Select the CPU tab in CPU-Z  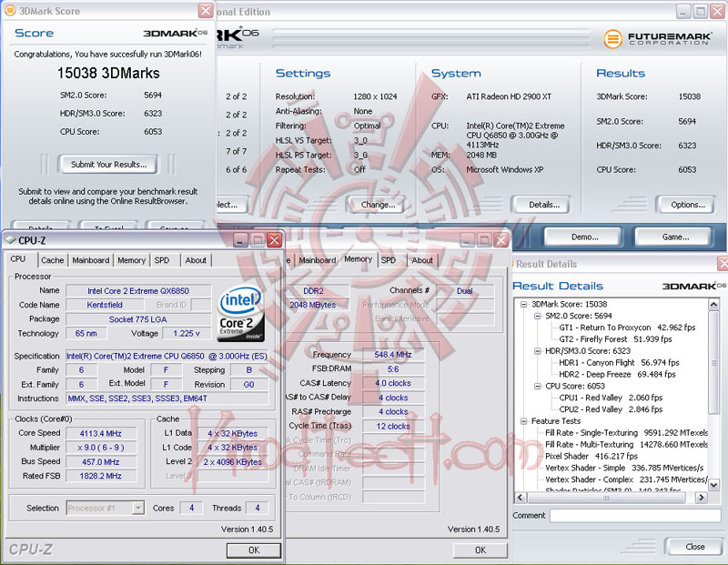click(x=18, y=259)
